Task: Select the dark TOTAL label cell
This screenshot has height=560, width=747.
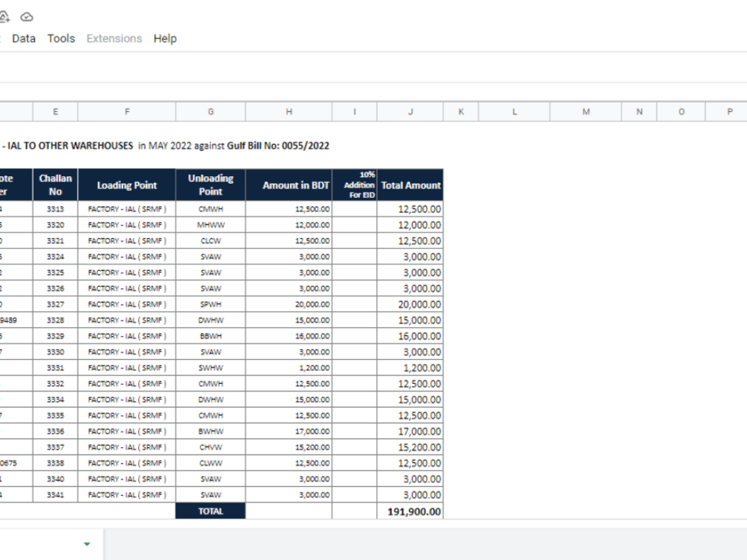Action: [x=211, y=511]
